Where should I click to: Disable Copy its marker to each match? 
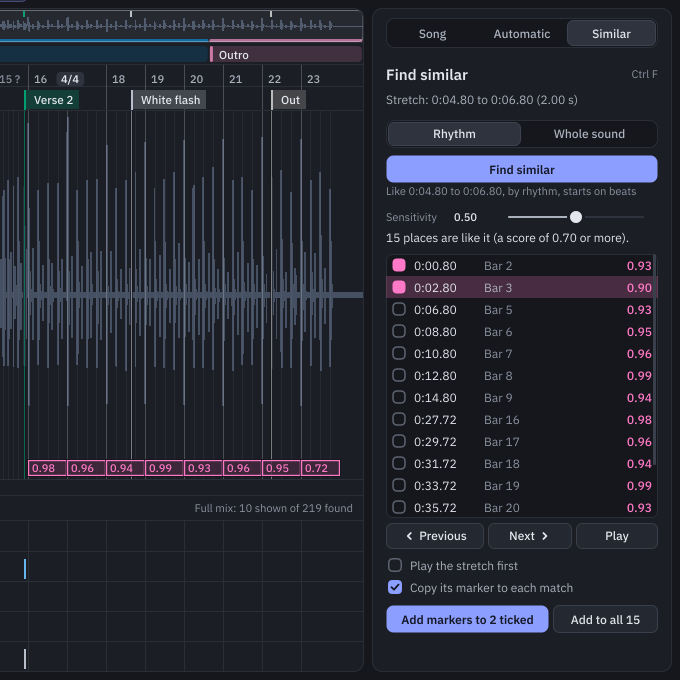point(395,588)
